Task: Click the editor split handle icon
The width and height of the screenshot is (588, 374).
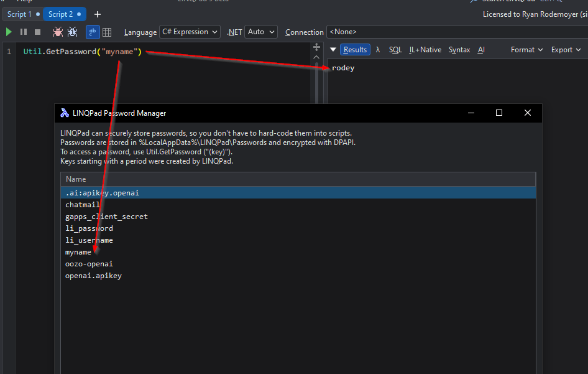Action: pos(316,47)
